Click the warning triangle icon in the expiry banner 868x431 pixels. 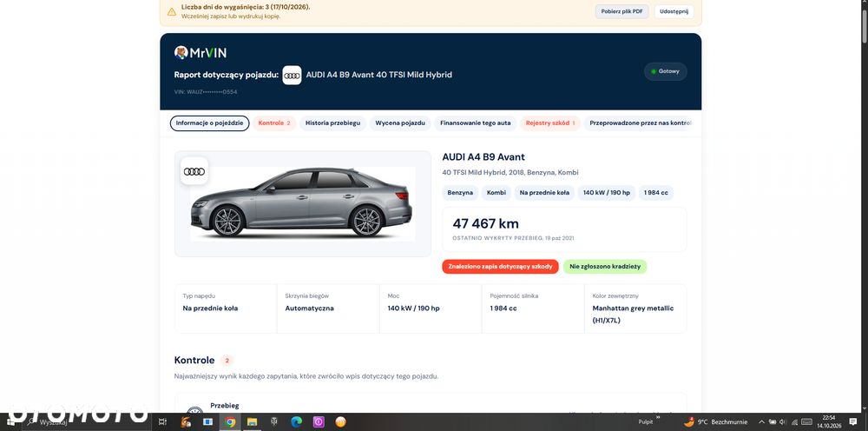pos(172,11)
